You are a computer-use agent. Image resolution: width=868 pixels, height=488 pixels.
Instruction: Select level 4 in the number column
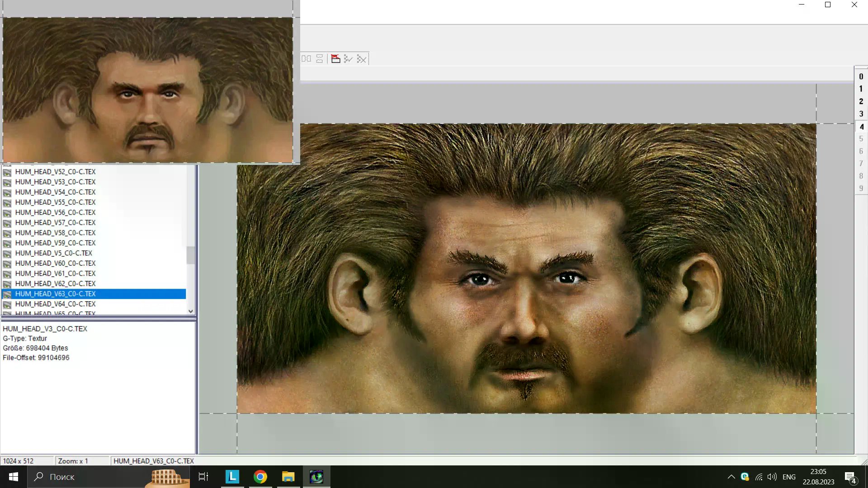[861, 127]
